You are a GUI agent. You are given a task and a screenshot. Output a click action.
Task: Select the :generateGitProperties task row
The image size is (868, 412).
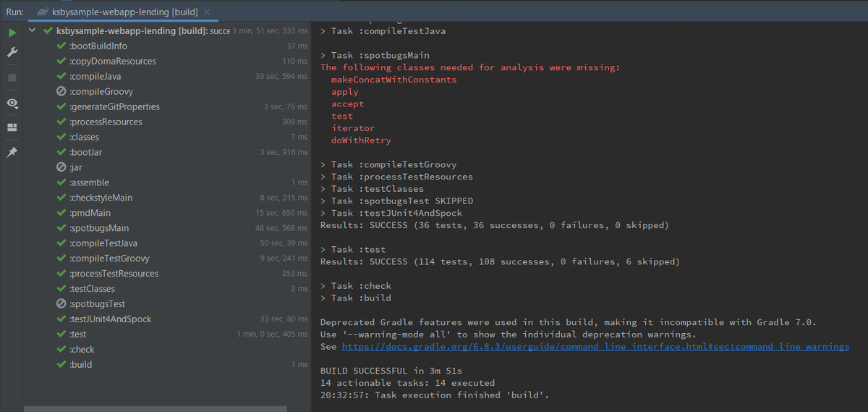(x=169, y=106)
